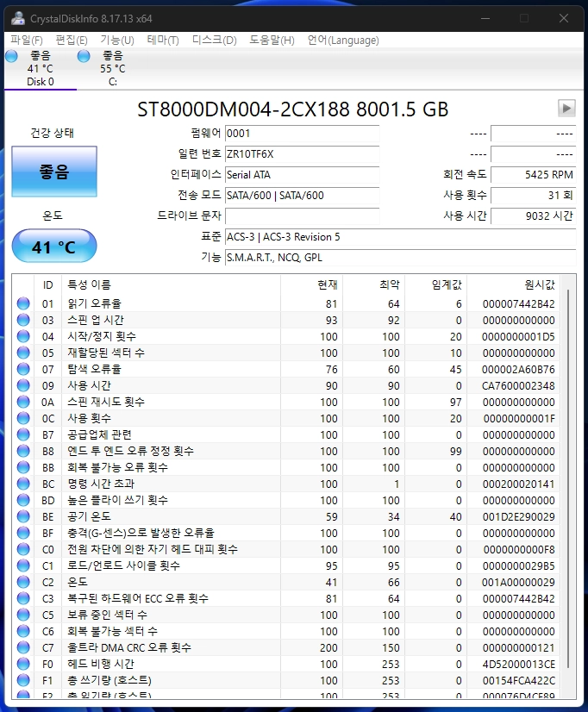Click status circle for attribute 01 읽기 오류율
This screenshot has height=712, width=588.
pos(23,303)
